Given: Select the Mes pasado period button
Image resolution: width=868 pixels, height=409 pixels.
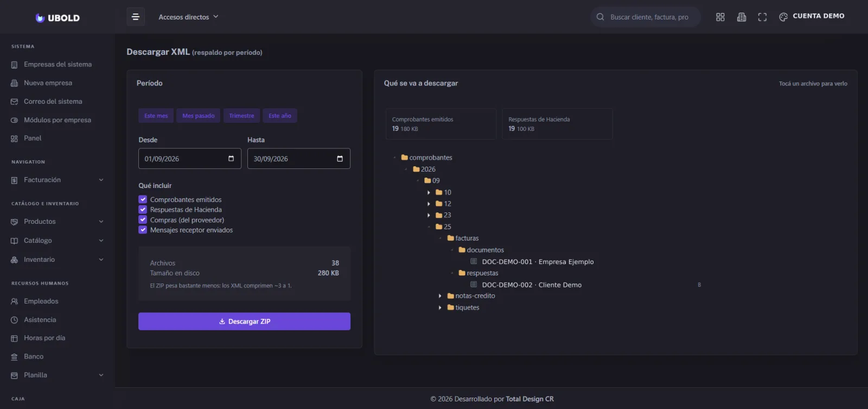Looking at the screenshot, I should click(x=198, y=116).
